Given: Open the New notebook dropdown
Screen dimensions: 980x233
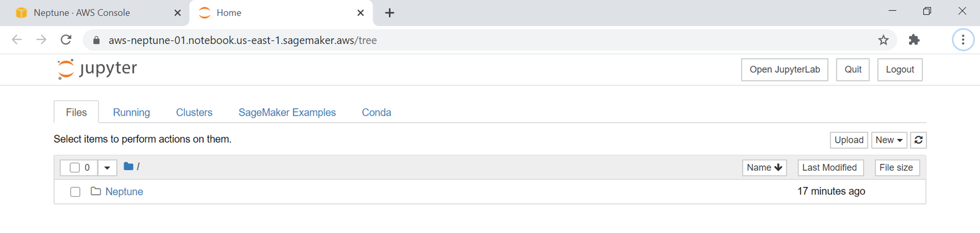Looking at the screenshot, I should 889,140.
